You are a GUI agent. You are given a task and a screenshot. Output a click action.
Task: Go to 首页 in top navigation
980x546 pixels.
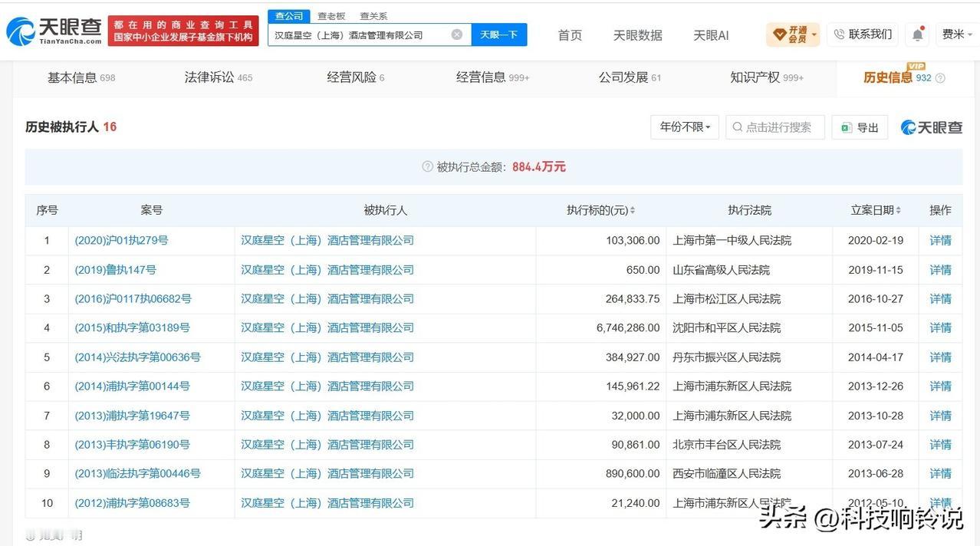pos(570,35)
